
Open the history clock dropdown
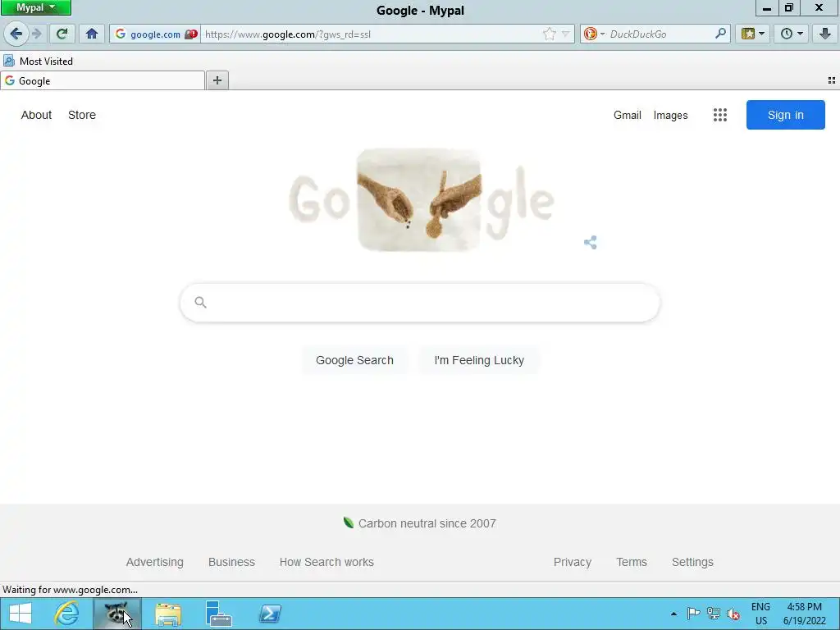(x=792, y=34)
